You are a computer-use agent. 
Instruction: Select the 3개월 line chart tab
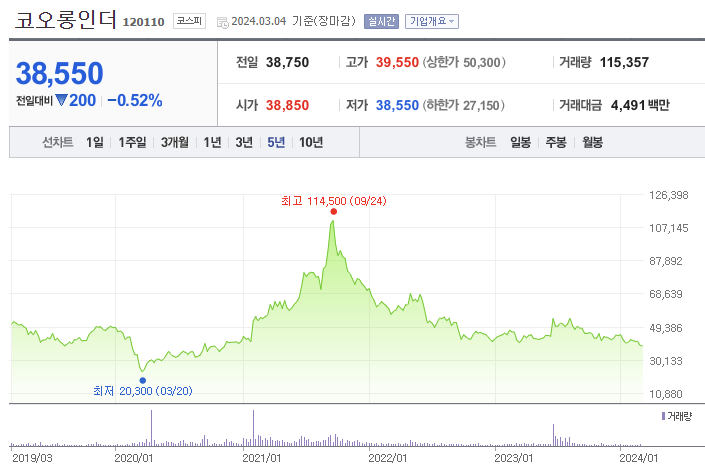(175, 142)
